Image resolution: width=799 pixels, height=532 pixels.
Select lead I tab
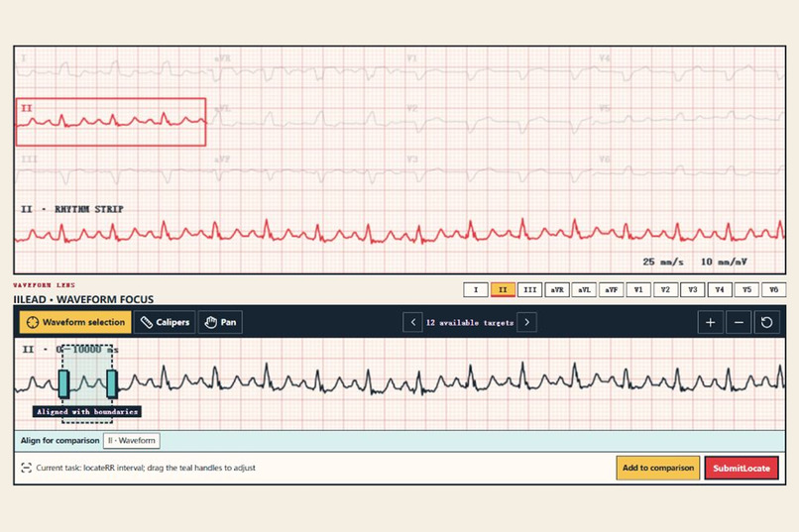476,289
